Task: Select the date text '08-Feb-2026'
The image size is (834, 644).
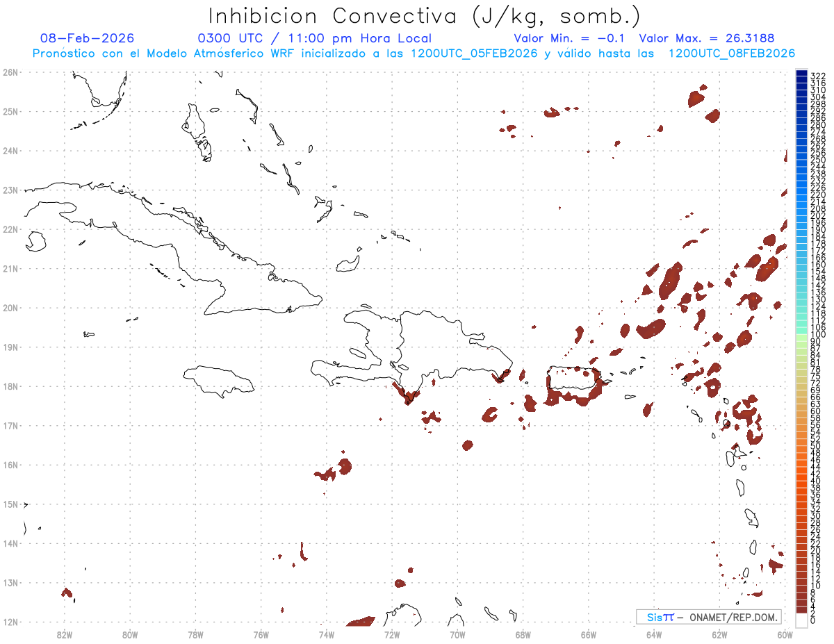Action: (88, 38)
